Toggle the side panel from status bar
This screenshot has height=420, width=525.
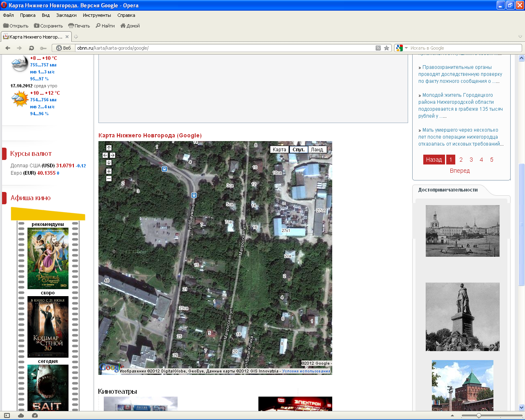7,415
